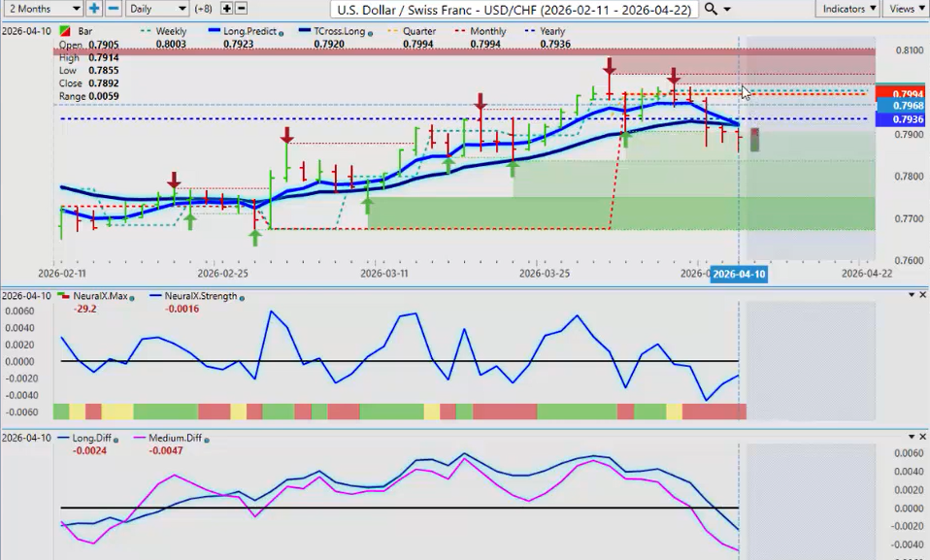Open the Views menu

click(905, 9)
